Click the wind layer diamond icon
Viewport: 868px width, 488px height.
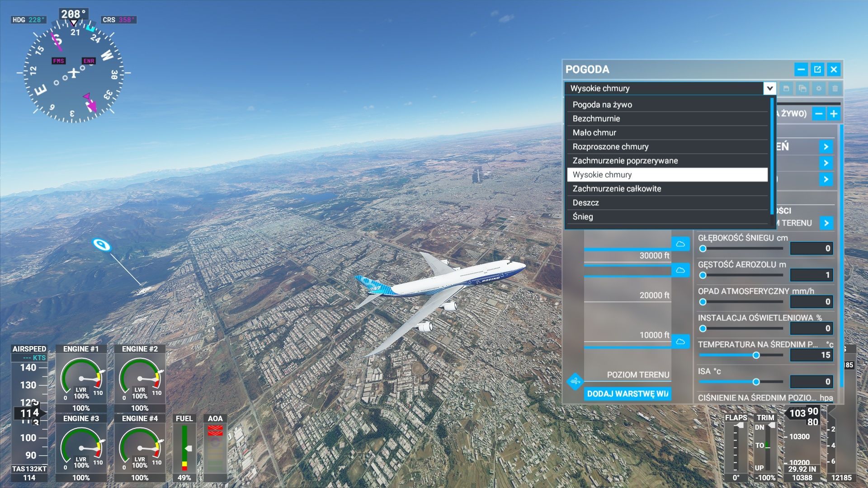pyautogui.click(x=575, y=381)
